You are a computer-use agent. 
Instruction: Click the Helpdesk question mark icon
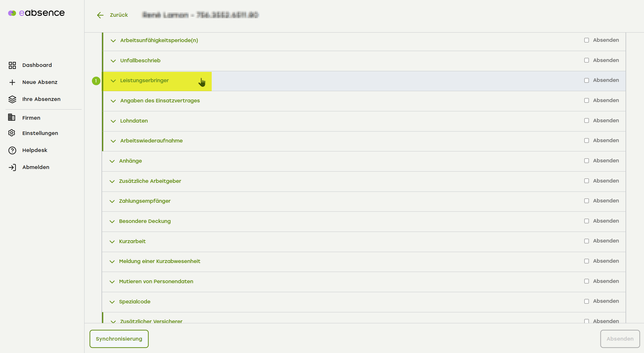tap(12, 151)
